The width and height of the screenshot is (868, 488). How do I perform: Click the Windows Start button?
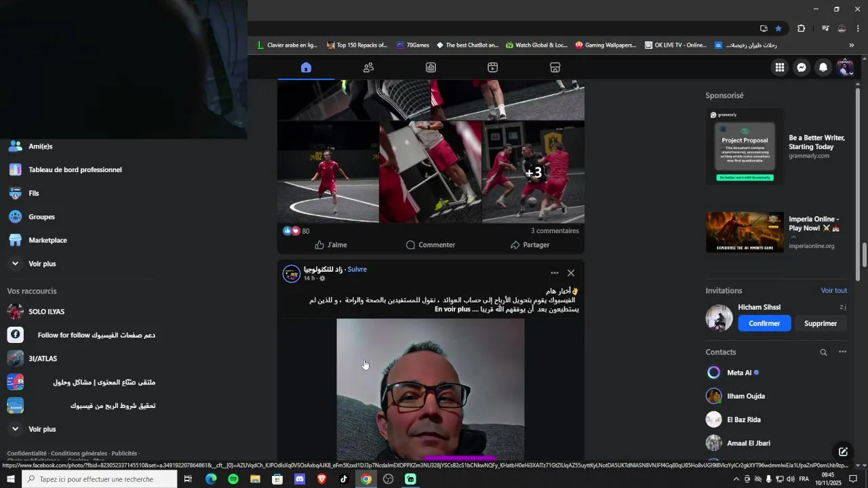point(11,479)
